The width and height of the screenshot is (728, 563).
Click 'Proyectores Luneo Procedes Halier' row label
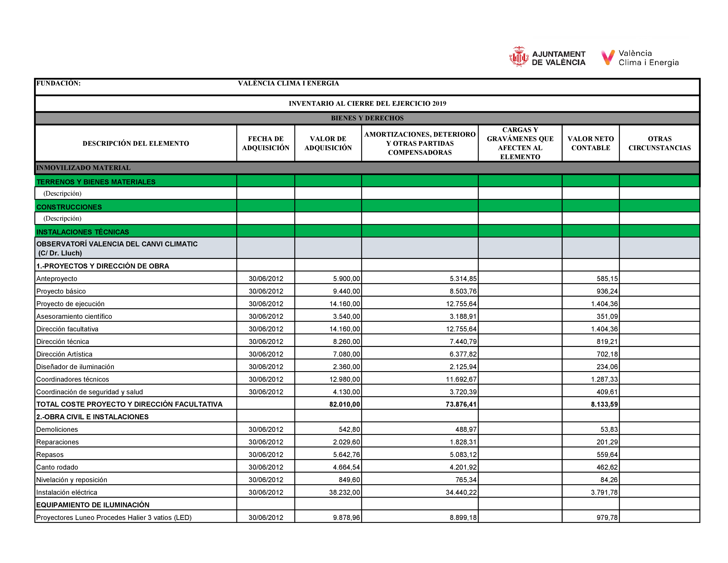coord(114,518)
